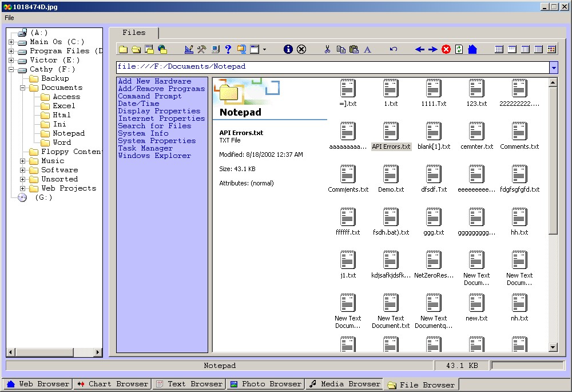Viewport: 572px width, 392px height.
Task: Click the window layout toolbar icon
Action: [x=255, y=49]
